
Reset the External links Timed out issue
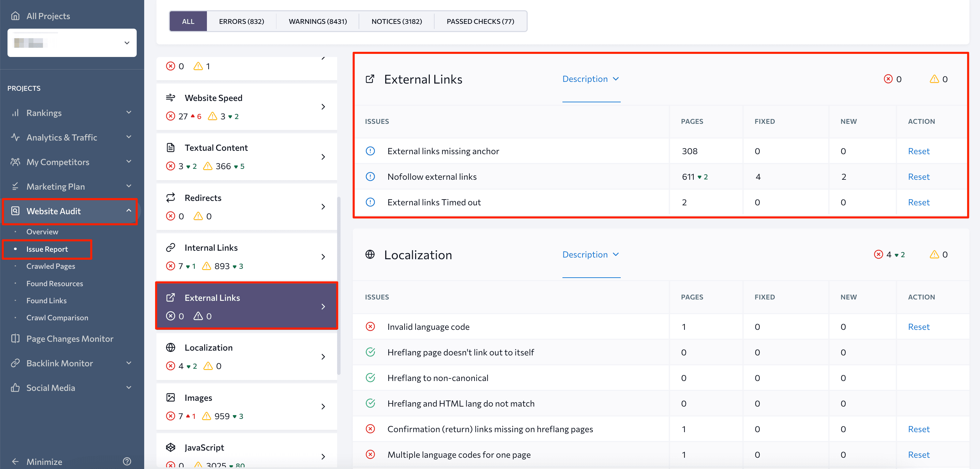tap(919, 202)
